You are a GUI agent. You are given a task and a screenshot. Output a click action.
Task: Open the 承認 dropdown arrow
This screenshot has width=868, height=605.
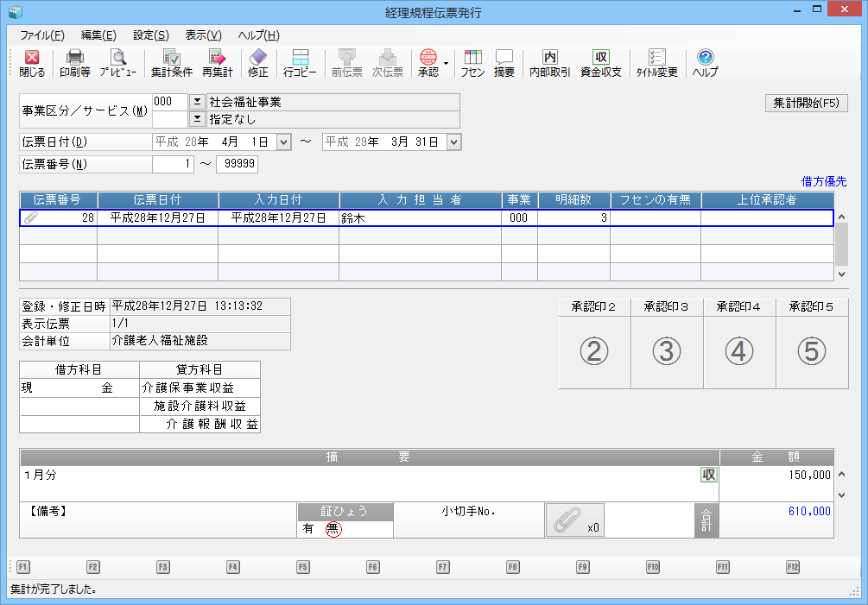pyautogui.click(x=447, y=63)
